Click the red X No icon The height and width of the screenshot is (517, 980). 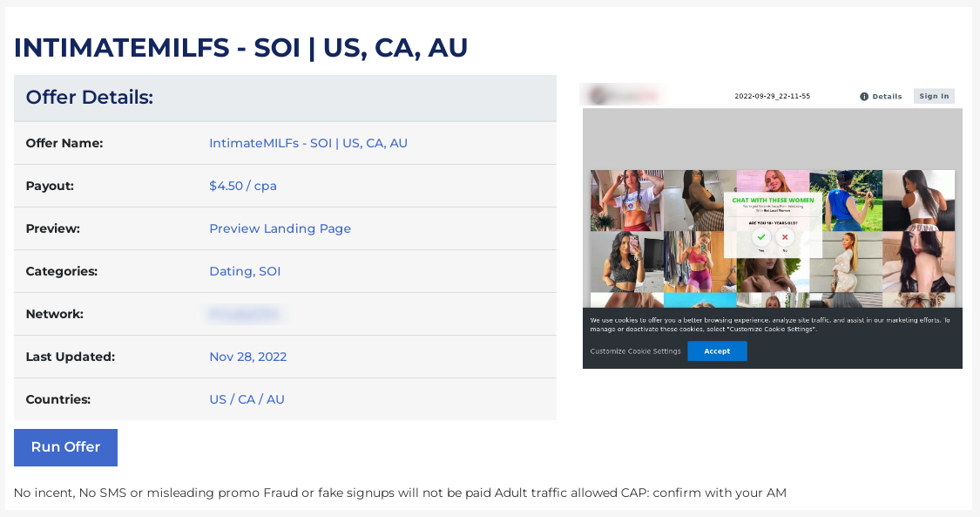click(785, 236)
